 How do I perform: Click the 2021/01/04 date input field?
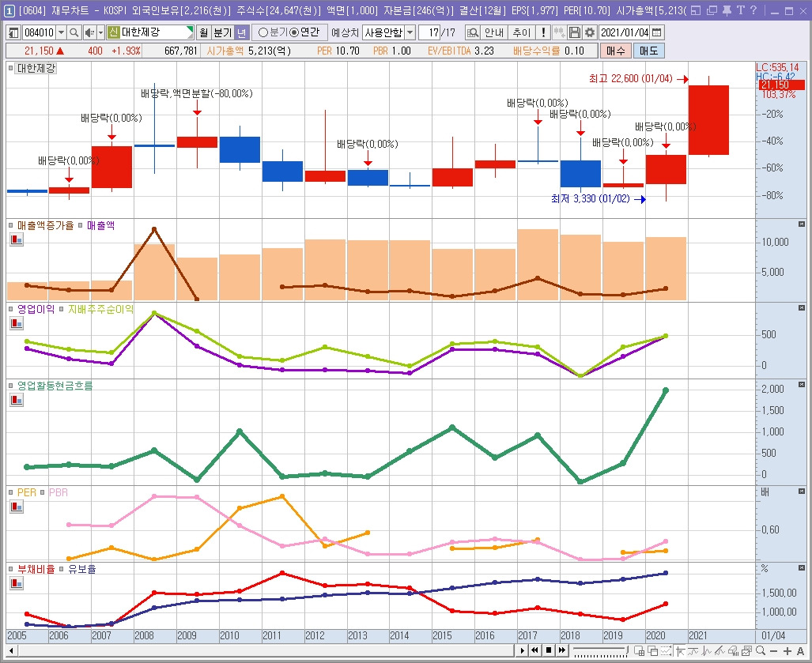pos(624,32)
